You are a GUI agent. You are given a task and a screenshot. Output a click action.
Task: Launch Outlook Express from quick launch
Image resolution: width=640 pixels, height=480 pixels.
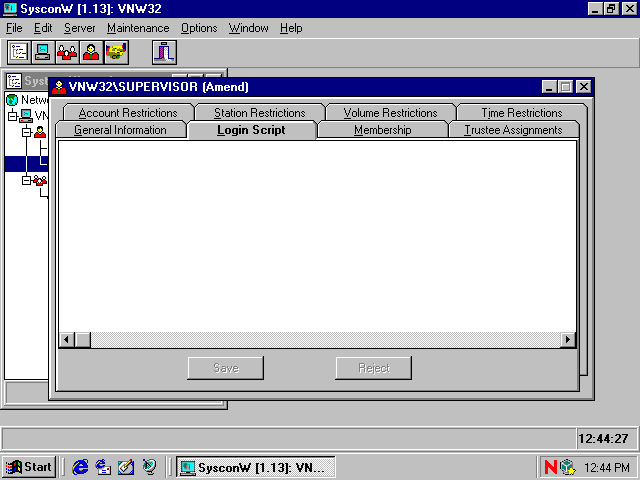[103, 467]
